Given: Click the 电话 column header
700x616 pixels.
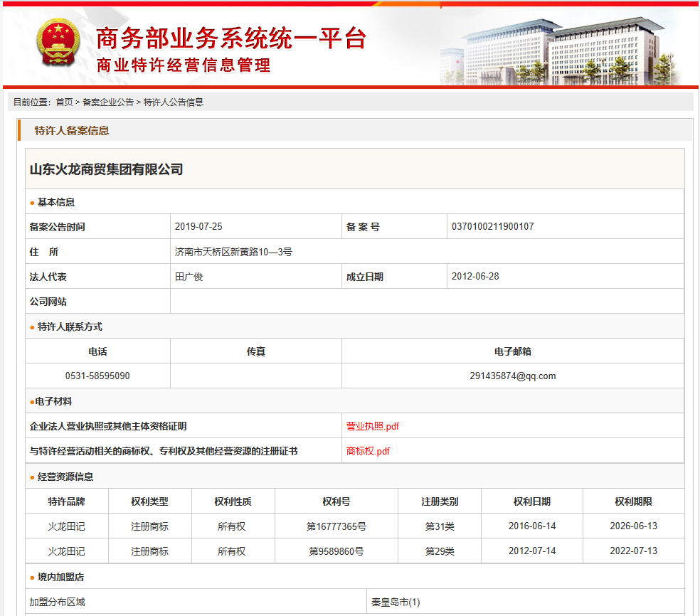Looking at the screenshot, I should pos(97,351).
